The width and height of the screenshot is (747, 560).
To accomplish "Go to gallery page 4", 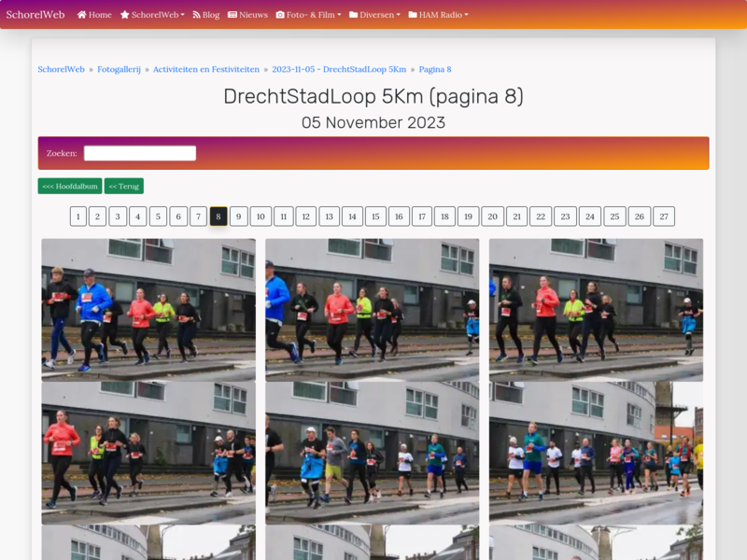I will (137, 217).
